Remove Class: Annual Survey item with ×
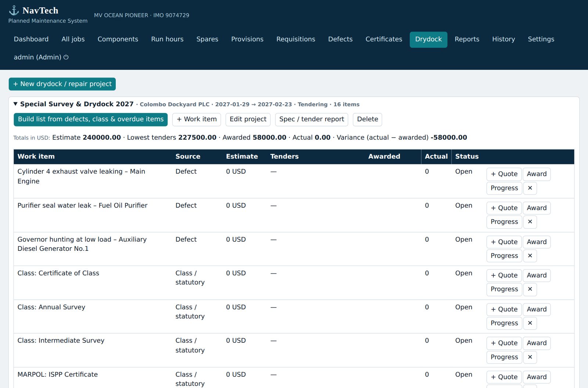The width and height of the screenshot is (588, 388). tap(530, 323)
